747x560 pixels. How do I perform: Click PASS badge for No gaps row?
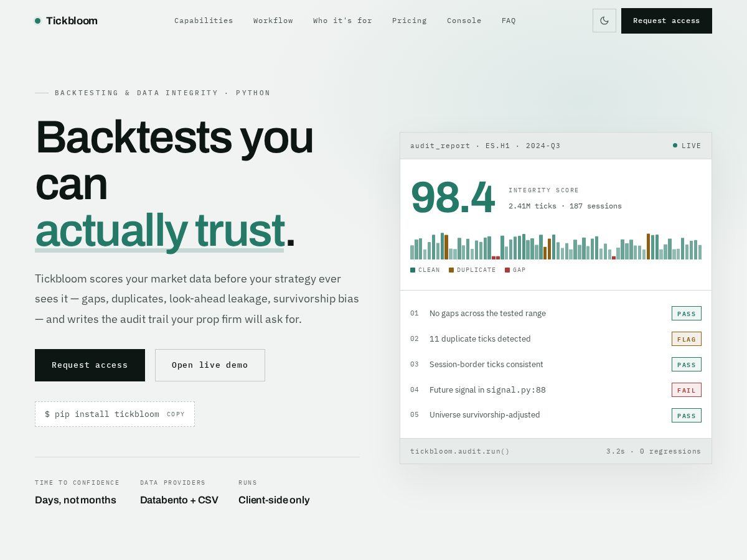(x=687, y=314)
